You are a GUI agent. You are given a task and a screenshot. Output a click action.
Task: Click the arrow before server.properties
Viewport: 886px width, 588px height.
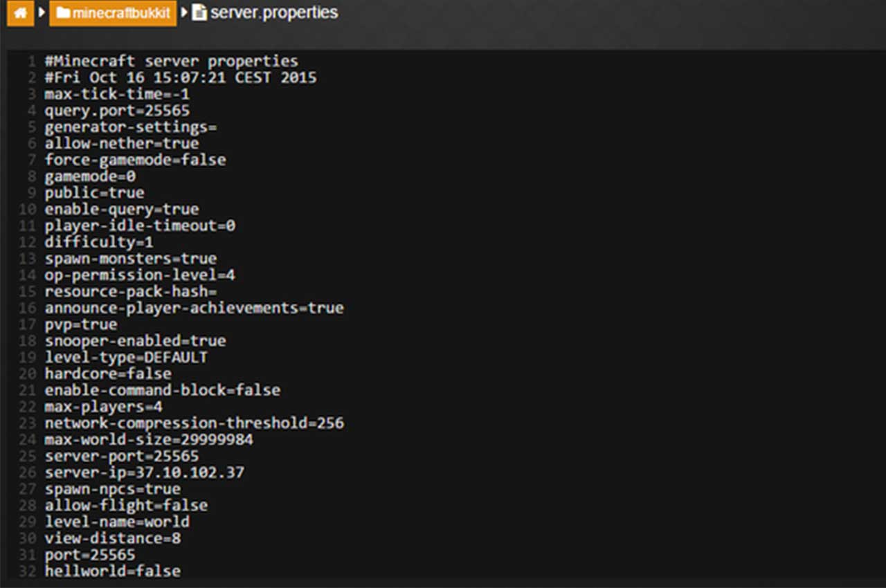184,12
